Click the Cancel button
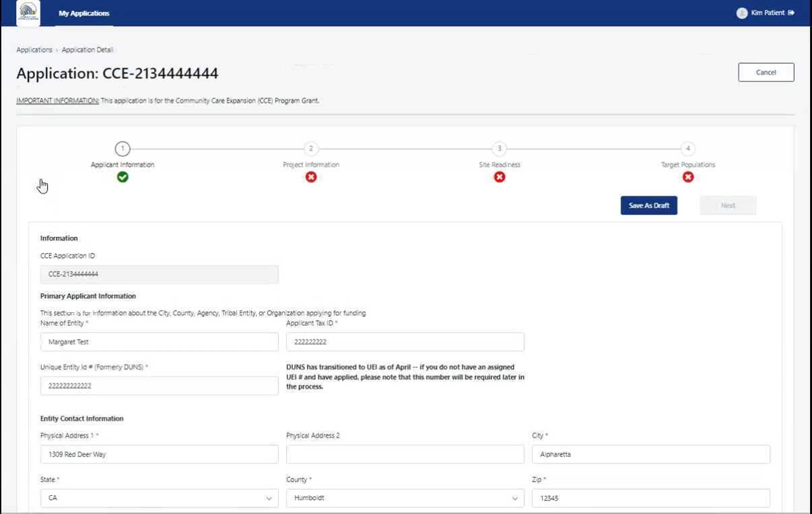This screenshot has width=812, height=514. [766, 72]
